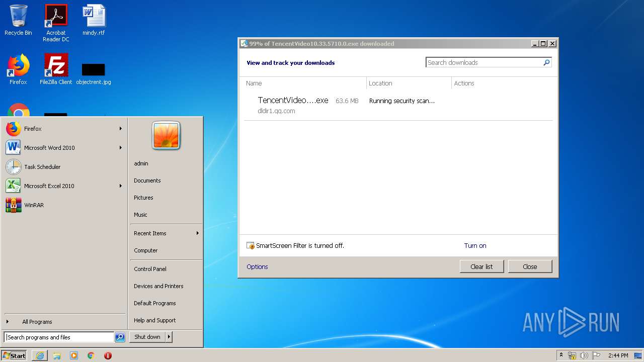The height and width of the screenshot is (362, 644).
Task: Click the Shut down button
Action: tap(147, 337)
